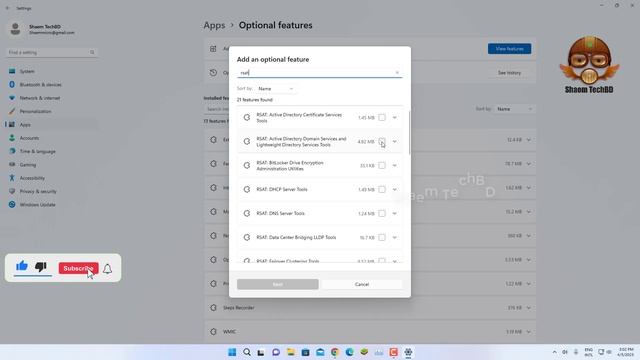Expand RSAT Active Directory Domain Services details

395,142
